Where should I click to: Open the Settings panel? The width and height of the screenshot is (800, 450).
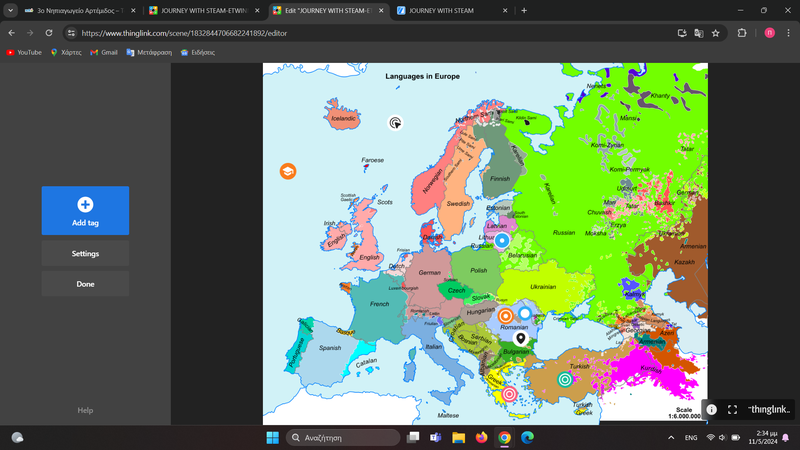tap(85, 254)
